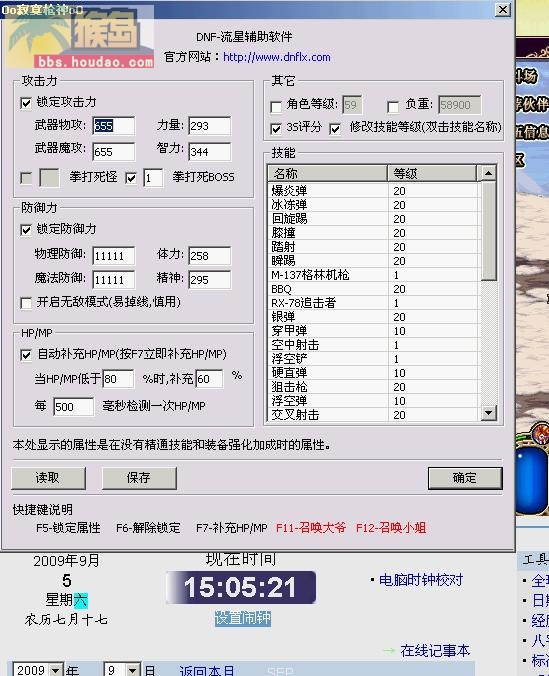Click the F11-召唤大爷 red shortcut text
This screenshot has width=549, height=676.
[311, 528]
